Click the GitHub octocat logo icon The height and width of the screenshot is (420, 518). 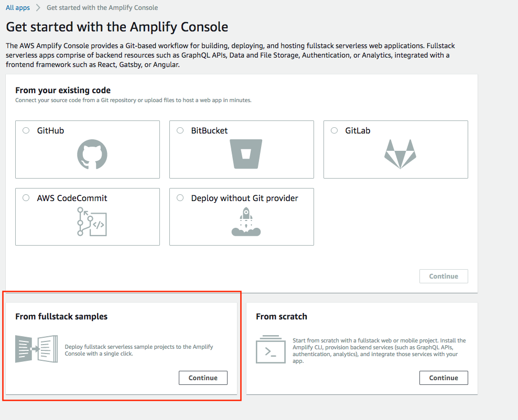[92, 154]
